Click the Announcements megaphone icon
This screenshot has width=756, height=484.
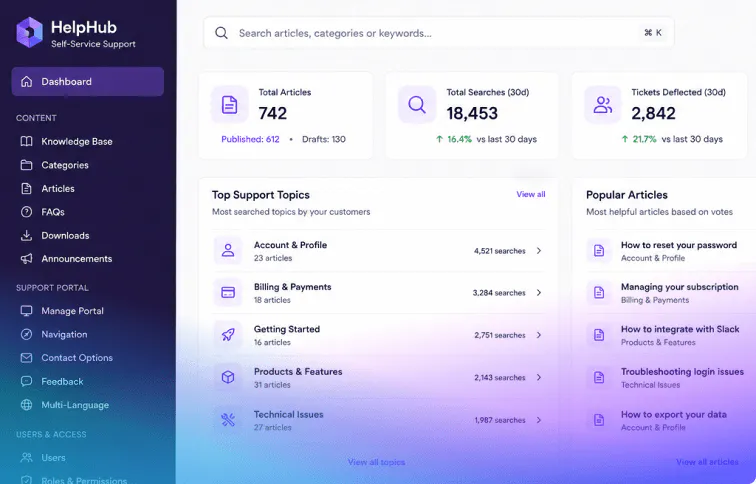pyautogui.click(x=27, y=258)
